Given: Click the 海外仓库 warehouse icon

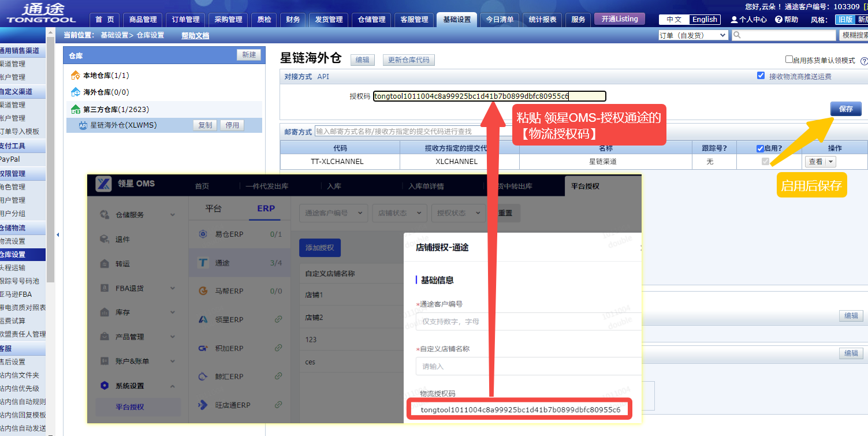Looking at the screenshot, I should point(75,92).
